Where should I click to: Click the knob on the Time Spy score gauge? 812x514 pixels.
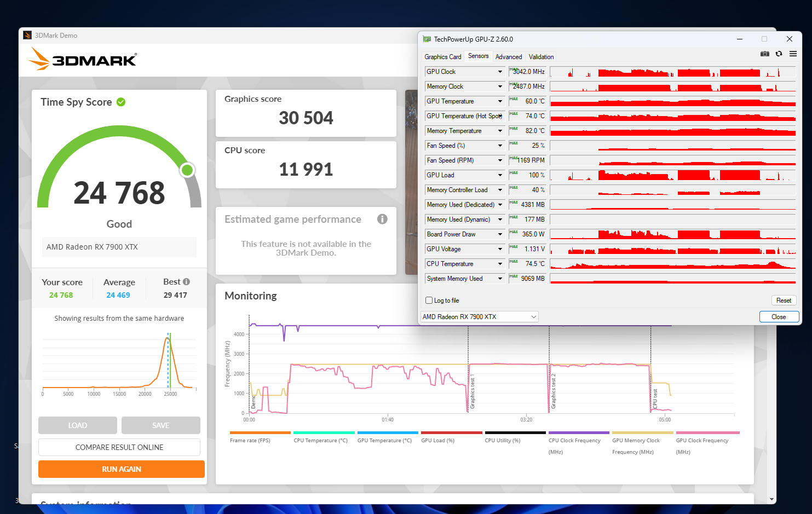pyautogui.click(x=187, y=170)
